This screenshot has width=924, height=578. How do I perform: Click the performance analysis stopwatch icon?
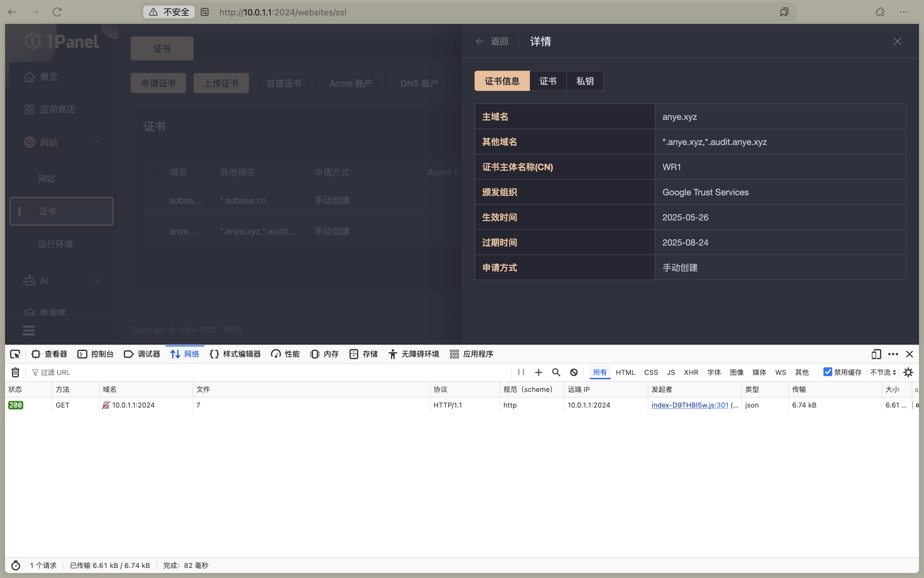(16, 565)
